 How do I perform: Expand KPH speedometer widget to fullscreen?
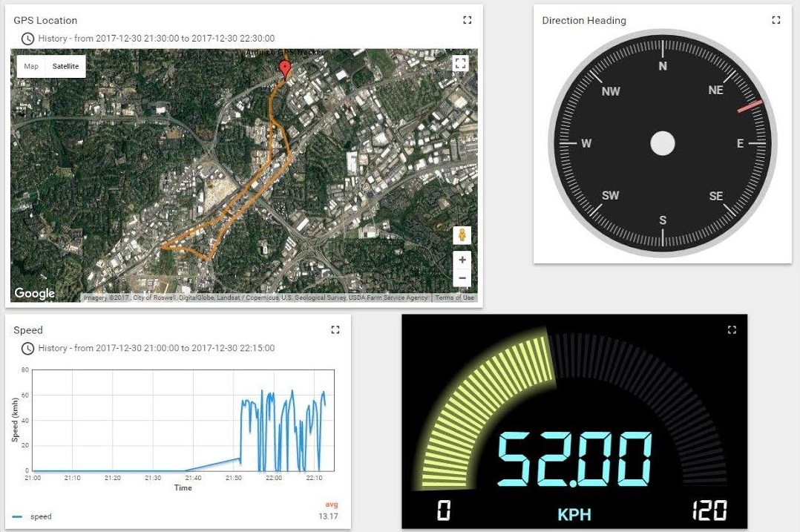[732, 329]
